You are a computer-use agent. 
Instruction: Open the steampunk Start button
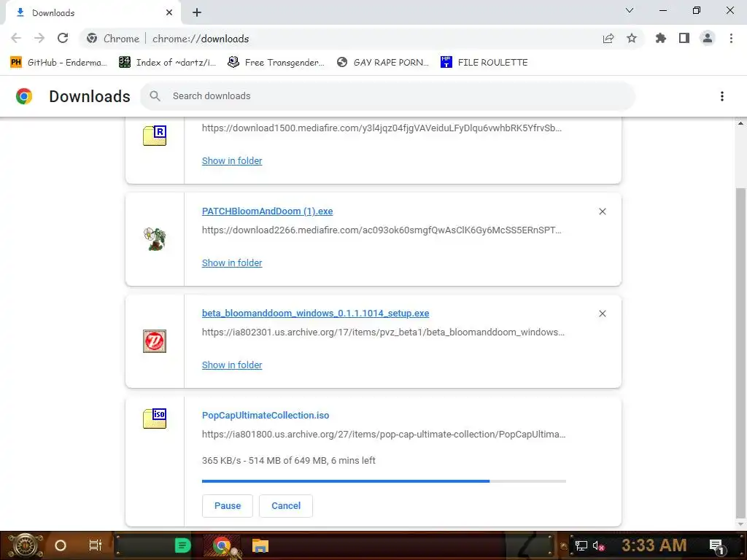coord(26,545)
